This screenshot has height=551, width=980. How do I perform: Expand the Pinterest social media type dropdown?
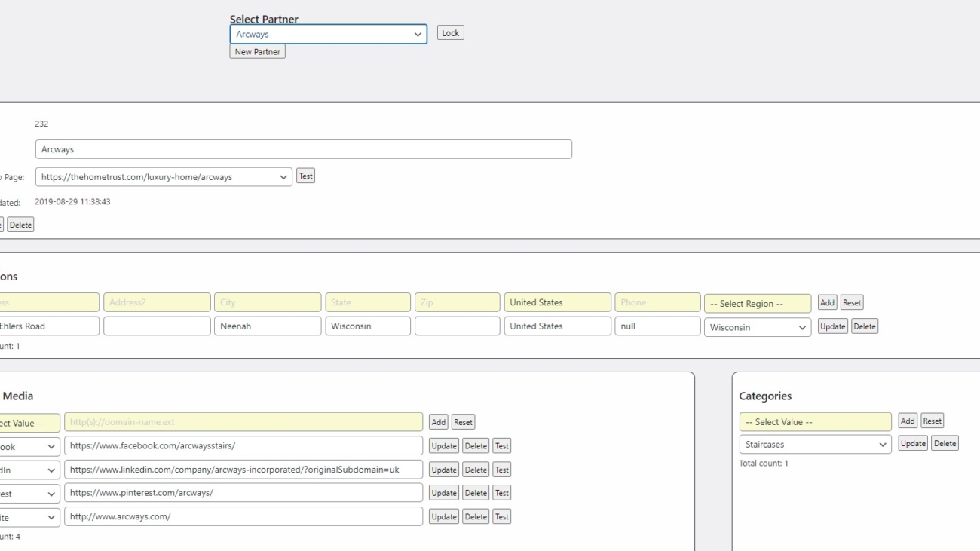click(28, 493)
